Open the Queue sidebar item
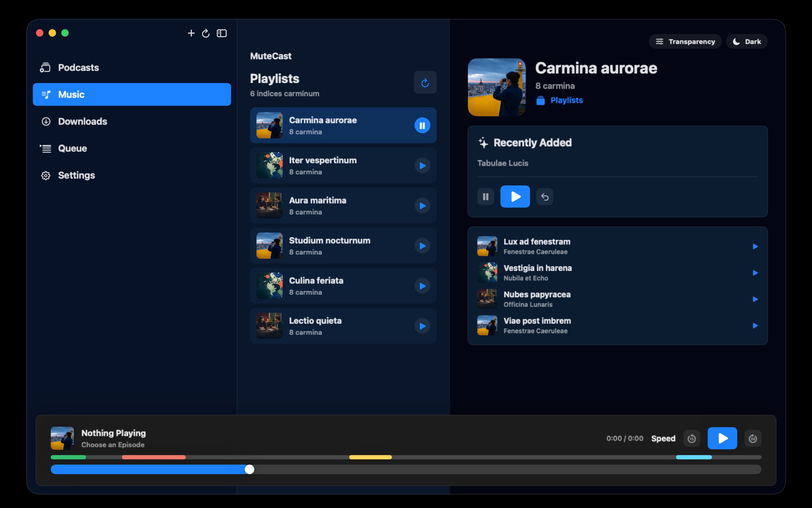This screenshot has width=812, height=508. tap(132, 148)
